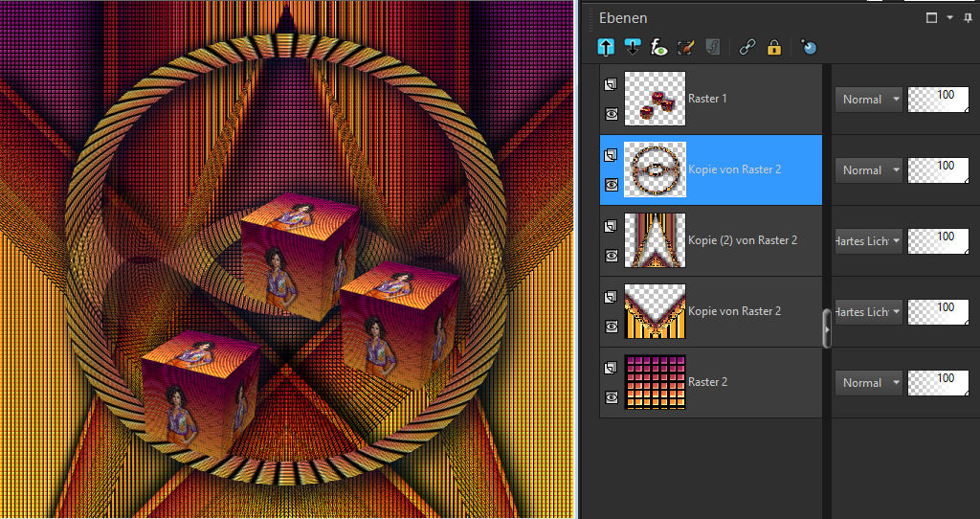Click layer type icon of Raster 2

tap(611, 368)
